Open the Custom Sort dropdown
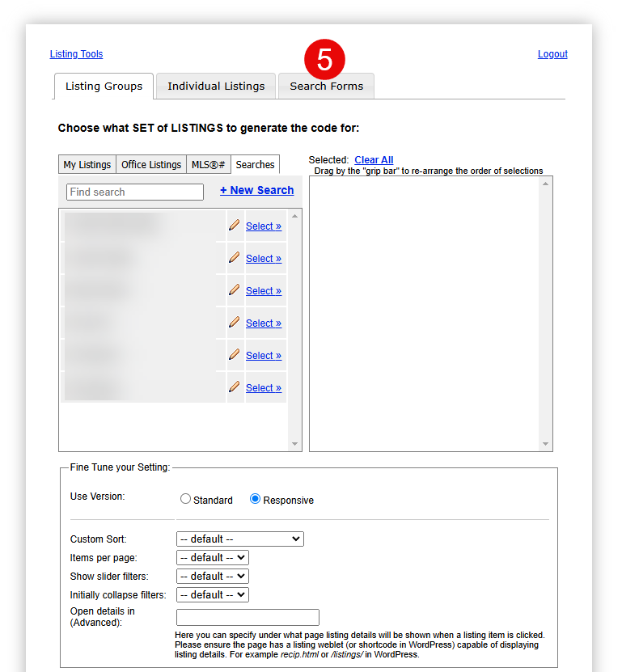The height and width of the screenshot is (672, 622). 240,539
